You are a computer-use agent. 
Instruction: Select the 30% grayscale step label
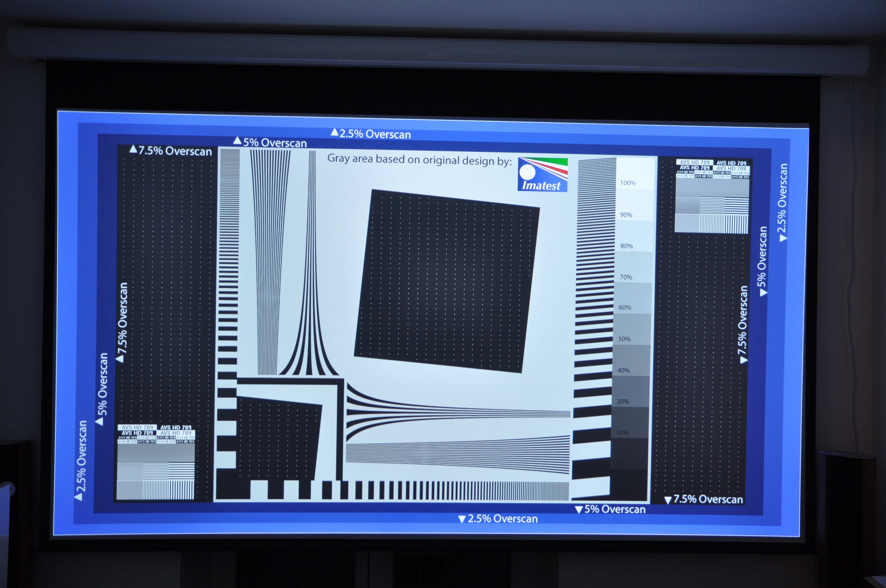coord(623,402)
